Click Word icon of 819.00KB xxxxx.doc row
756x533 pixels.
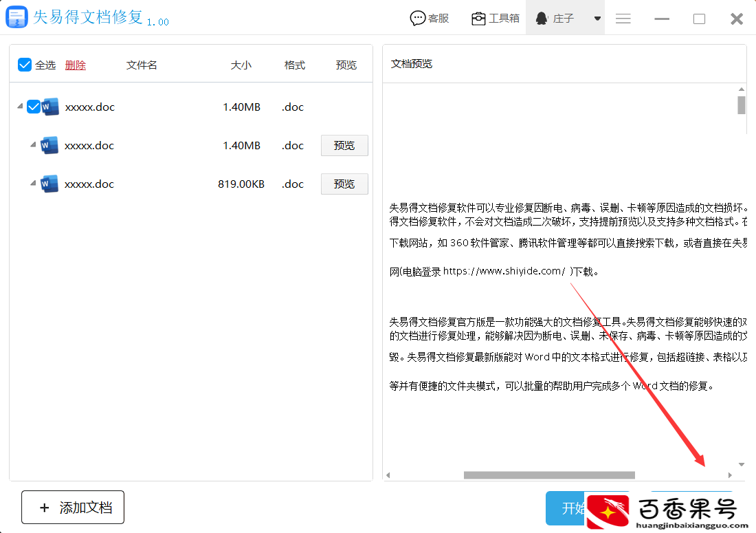click(49, 184)
